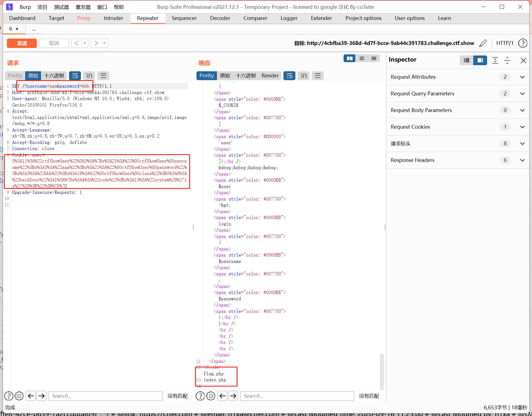Image resolution: width=532 pixels, height=416 pixels.
Task: Click the 取消 cancel button
Action: tap(54, 43)
